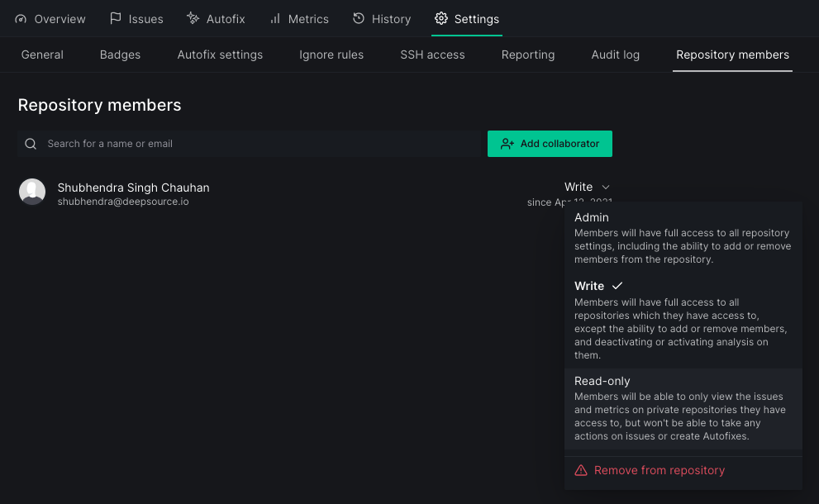Click the Settings gear icon
This screenshot has width=819, height=504.
(441, 18)
